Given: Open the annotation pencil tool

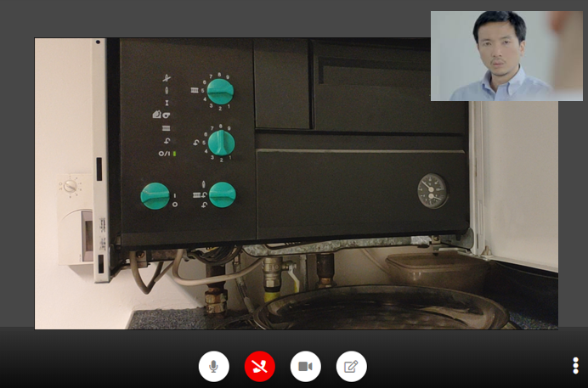Looking at the screenshot, I should pyautogui.click(x=351, y=367).
